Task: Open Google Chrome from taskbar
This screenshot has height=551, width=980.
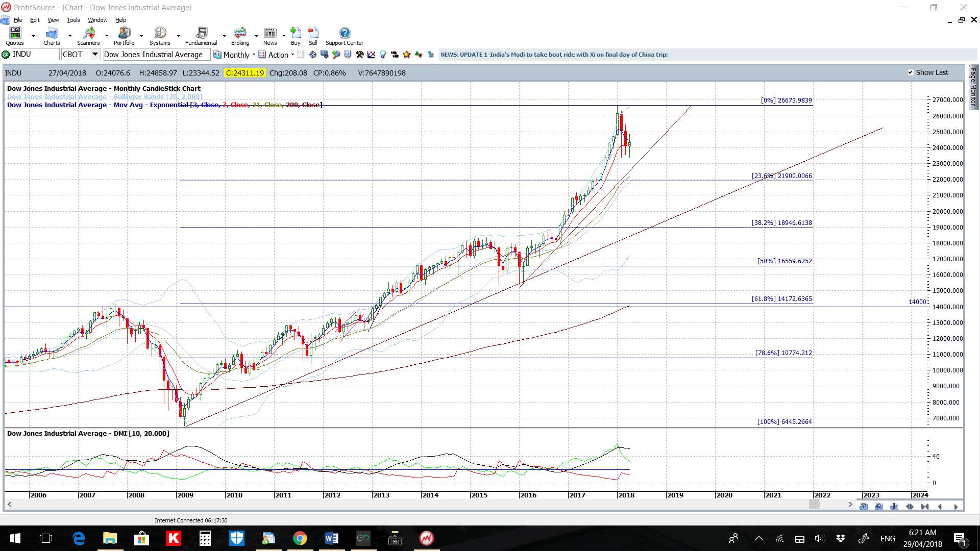Action: coord(300,538)
